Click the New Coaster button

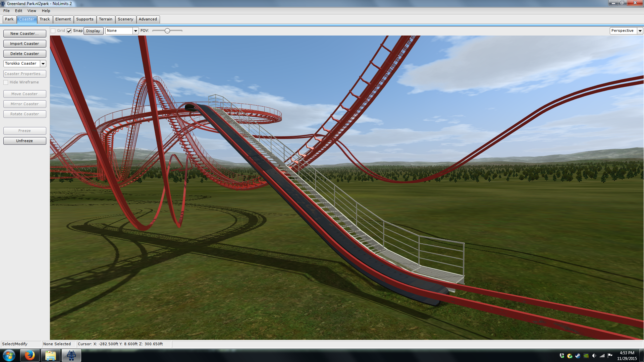24,34
